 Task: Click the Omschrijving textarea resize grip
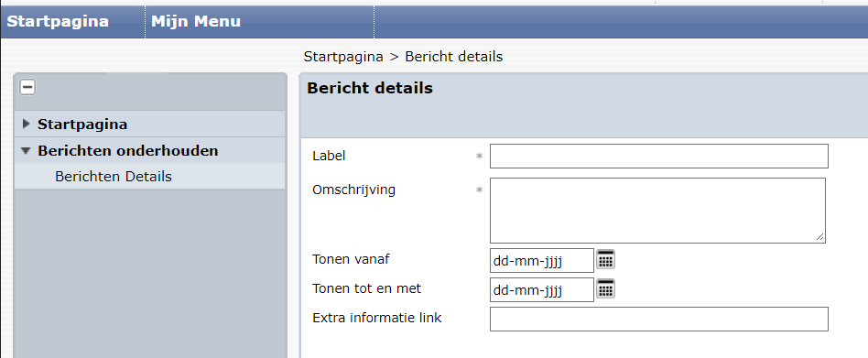pos(819,237)
